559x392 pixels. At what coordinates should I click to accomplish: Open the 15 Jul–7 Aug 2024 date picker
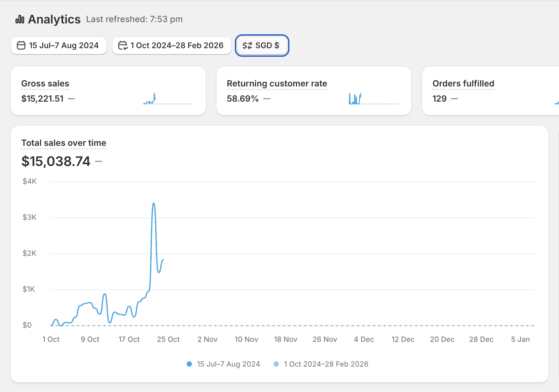coord(59,46)
